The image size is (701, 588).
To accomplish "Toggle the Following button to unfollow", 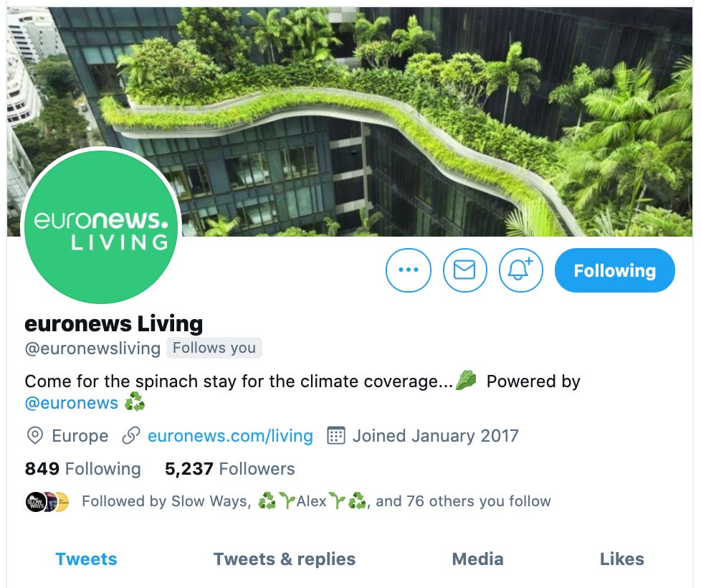I will pyautogui.click(x=615, y=270).
